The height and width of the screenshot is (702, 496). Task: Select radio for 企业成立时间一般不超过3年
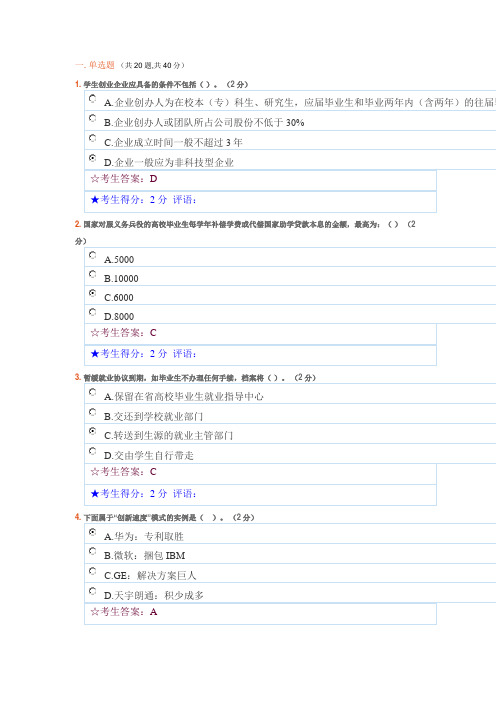coord(93,138)
